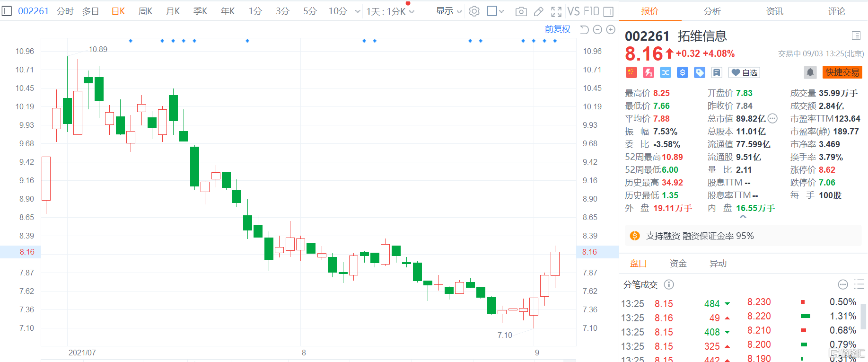Viewport: 868px width, 362px height.
Task: Select the 3分 interval
Action: [283, 11]
